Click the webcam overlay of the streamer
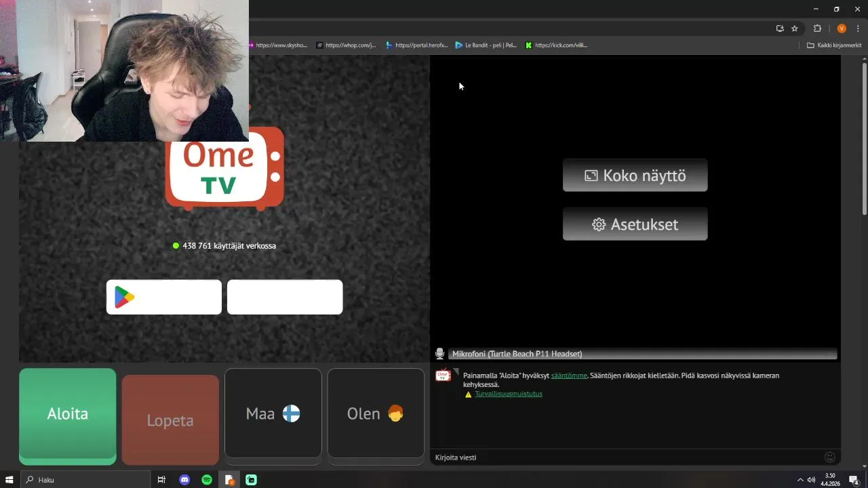The width and height of the screenshot is (868, 488). 124,70
